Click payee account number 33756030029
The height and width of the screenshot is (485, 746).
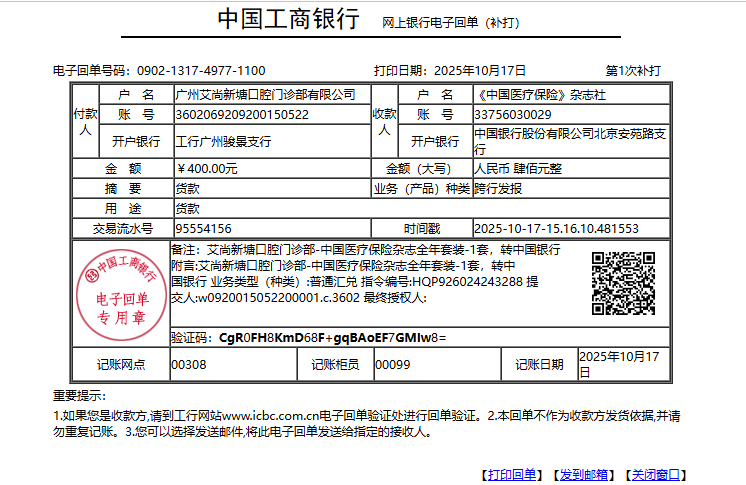point(515,114)
